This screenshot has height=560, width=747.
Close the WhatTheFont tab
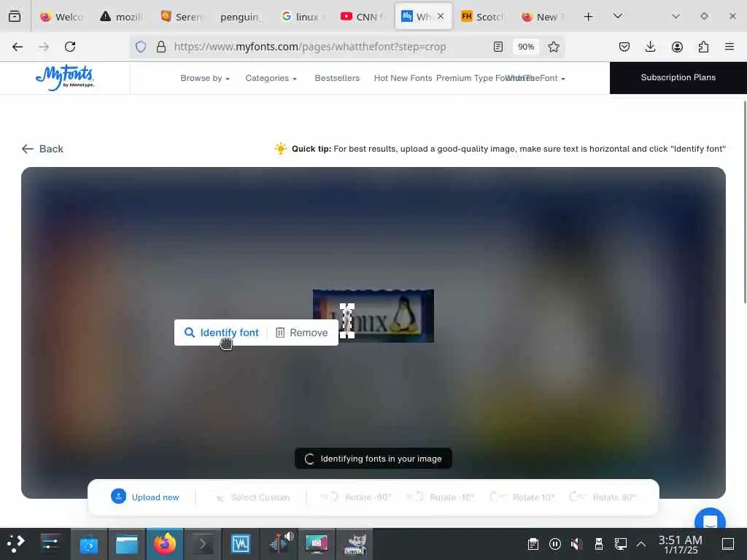click(441, 16)
